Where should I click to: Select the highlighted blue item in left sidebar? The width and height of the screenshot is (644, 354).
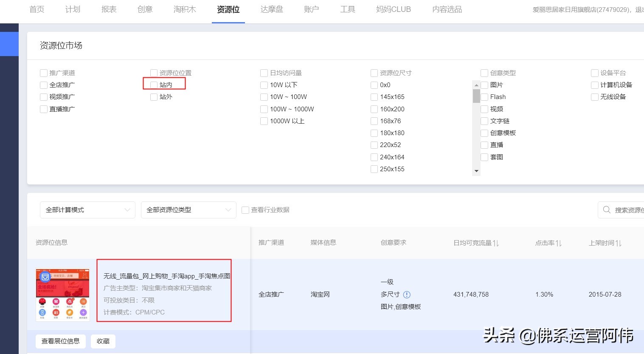point(9,44)
